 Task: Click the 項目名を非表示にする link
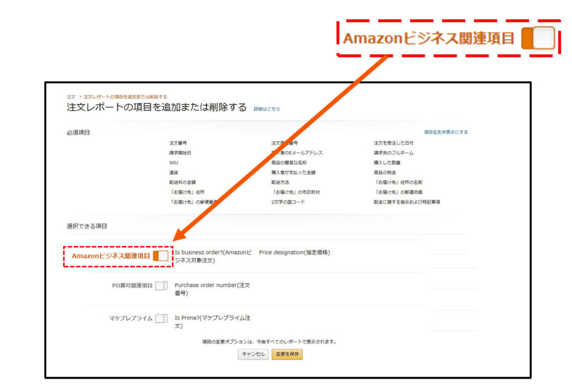(x=445, y=132)
